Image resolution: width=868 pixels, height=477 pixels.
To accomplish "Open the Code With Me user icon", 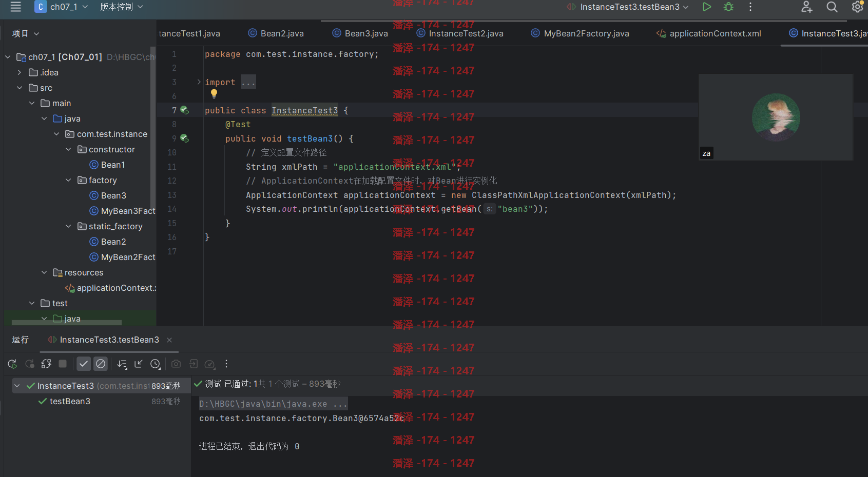I will [x=807, y=7].
